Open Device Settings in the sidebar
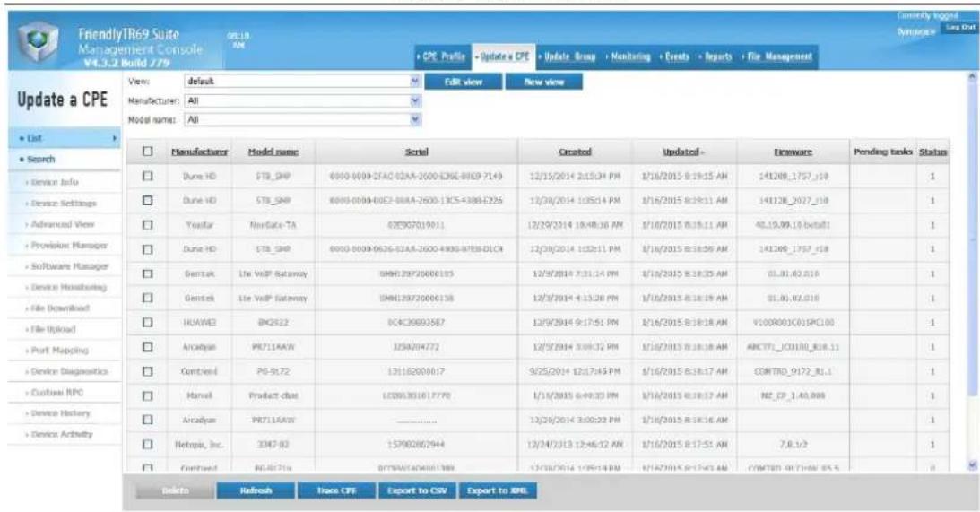This screenshot has width=980, height=512. pyautogui.click(x=63, y=204)
